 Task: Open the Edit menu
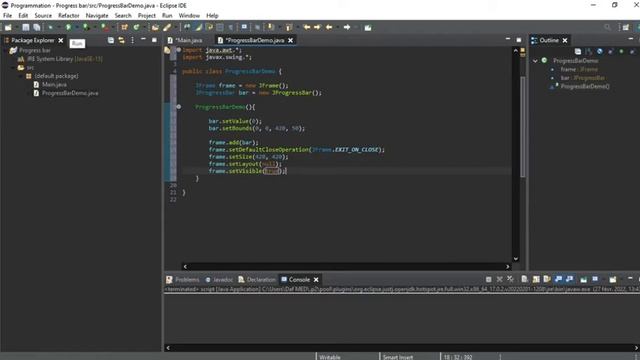23,16
